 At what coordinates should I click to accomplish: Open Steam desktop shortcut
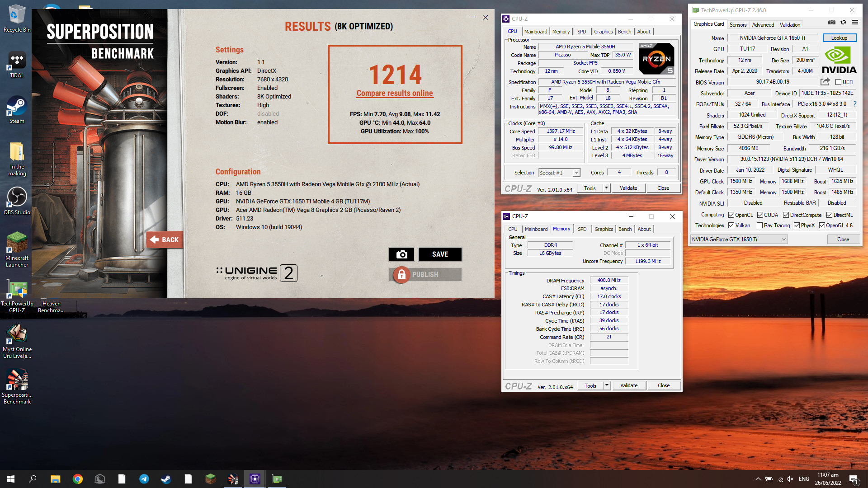pyautogui.click(x=17, y=110)
